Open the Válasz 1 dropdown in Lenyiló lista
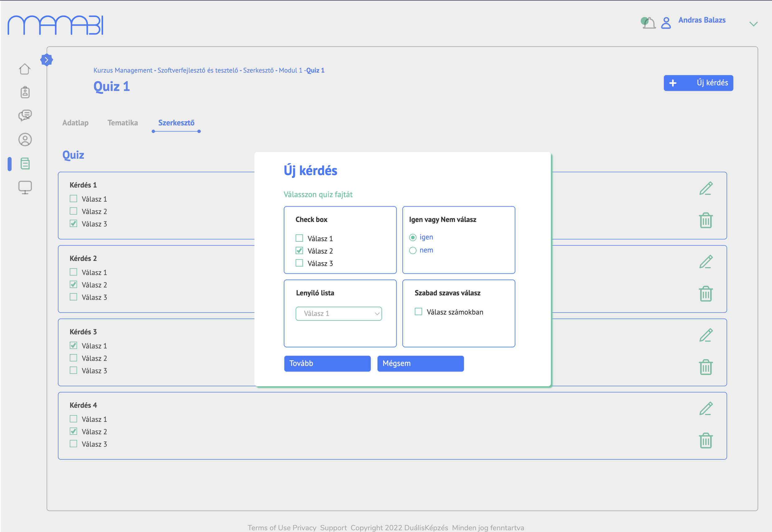The width and height of the screenshot is (772, 532). tap(339, 313)
